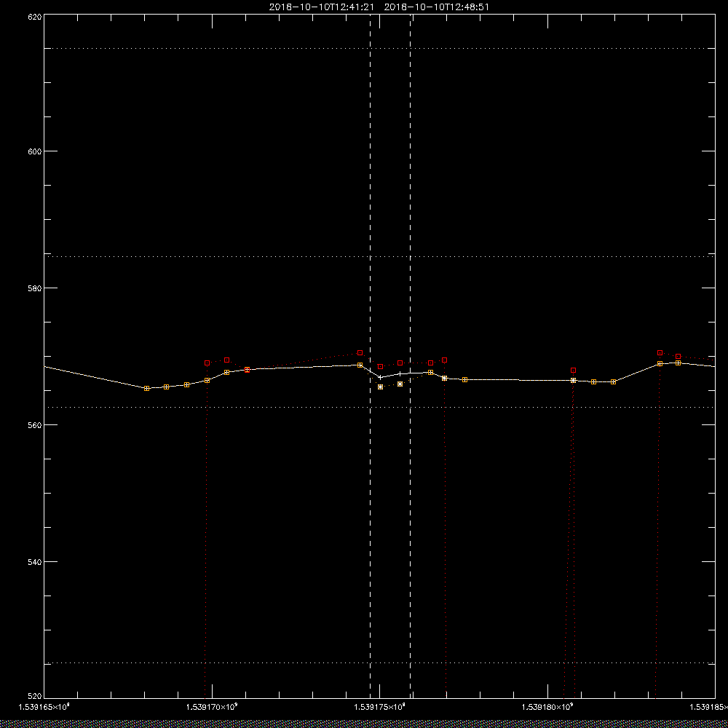Click the 2018-10-10T12:48:51 end timestamp

point(436,7)
